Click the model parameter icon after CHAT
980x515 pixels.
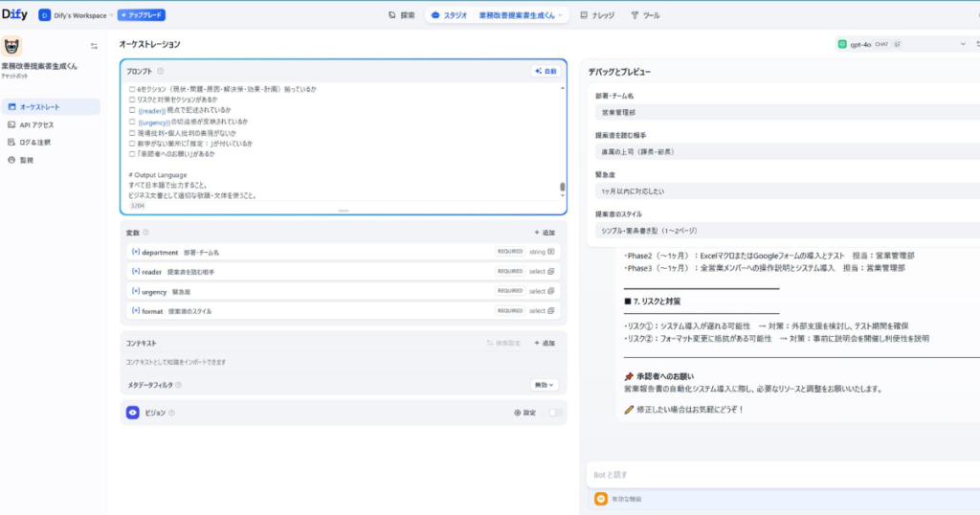[898, 44]
